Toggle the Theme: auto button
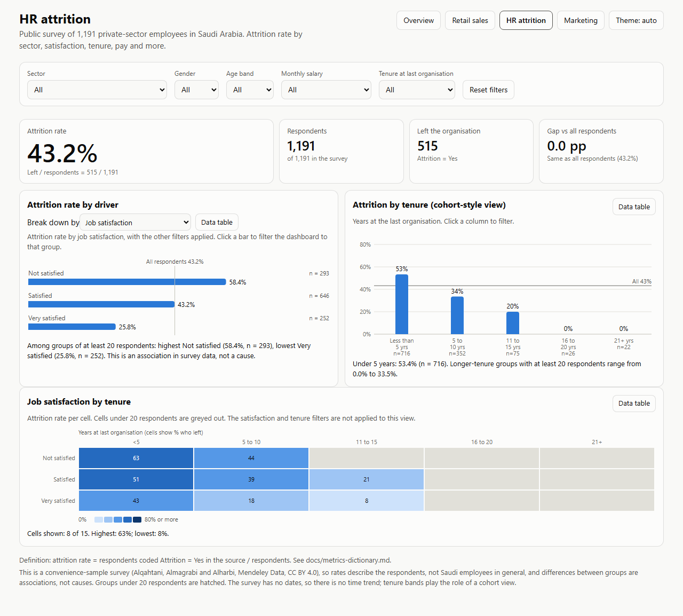683x616 pixels. point(636,20)
